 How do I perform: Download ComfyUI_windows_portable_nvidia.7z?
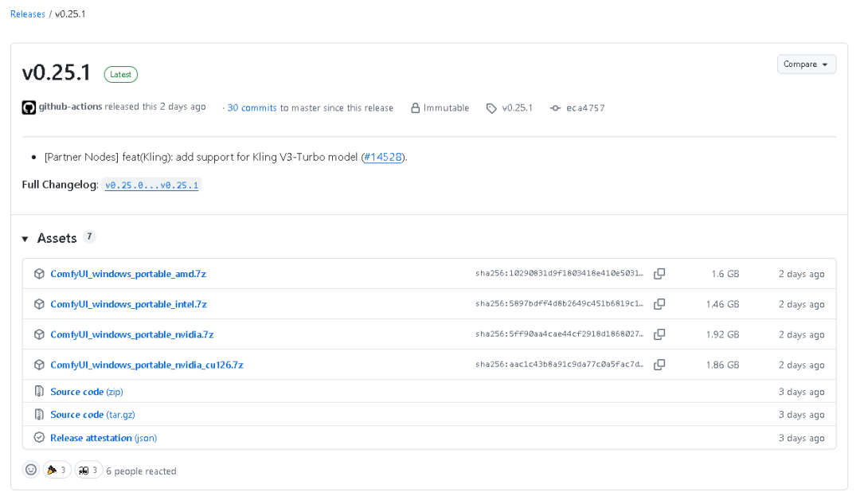[132, 334]
